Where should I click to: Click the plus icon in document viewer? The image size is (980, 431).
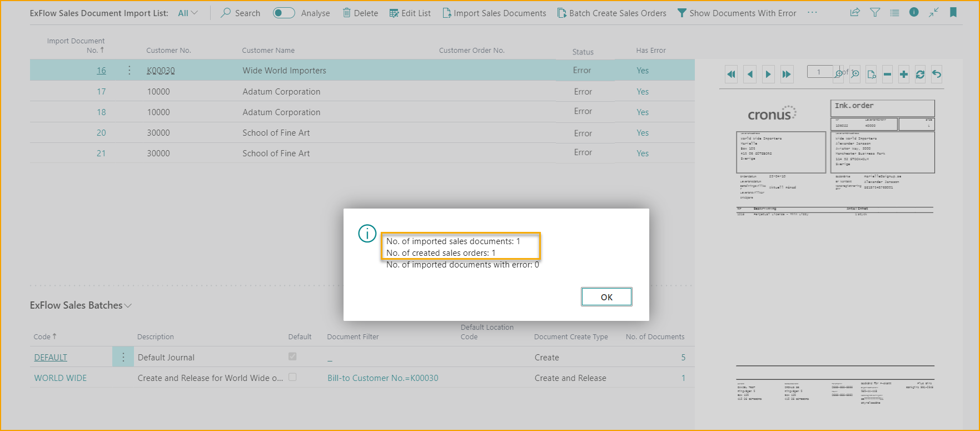(904, 74)
